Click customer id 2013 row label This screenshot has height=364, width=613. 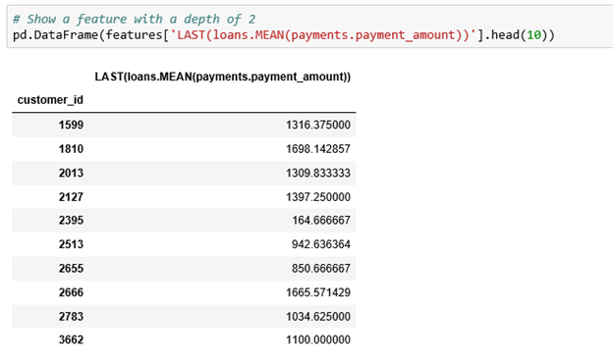(71, 173)
